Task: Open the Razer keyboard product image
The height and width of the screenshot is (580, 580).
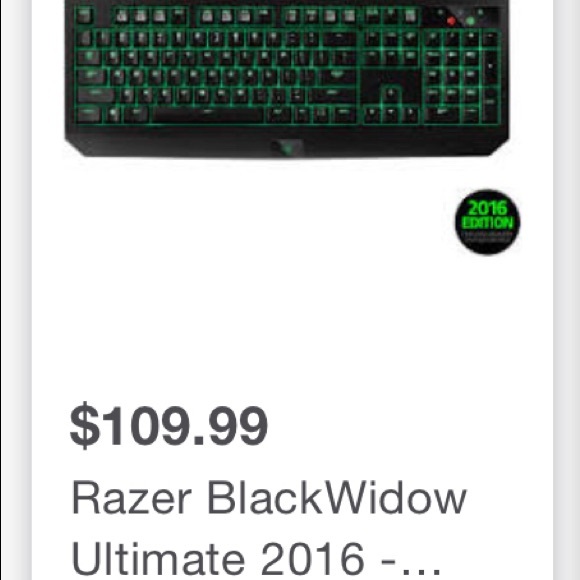Action: [287, 78]
